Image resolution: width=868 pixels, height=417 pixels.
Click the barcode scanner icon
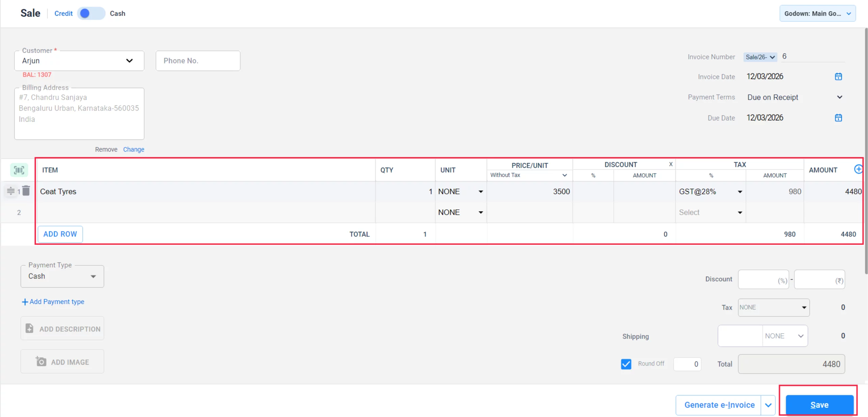(x=19, y=170)
